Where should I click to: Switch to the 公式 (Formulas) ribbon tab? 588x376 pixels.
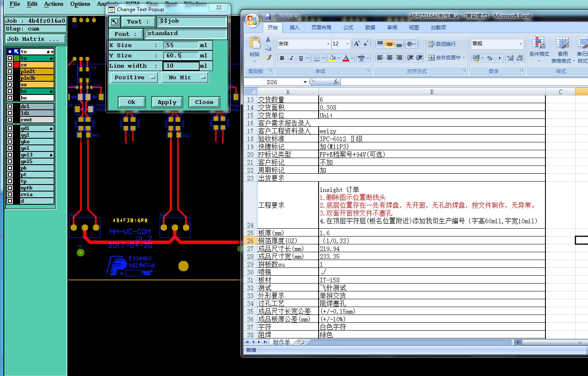[x=348, y=28]
